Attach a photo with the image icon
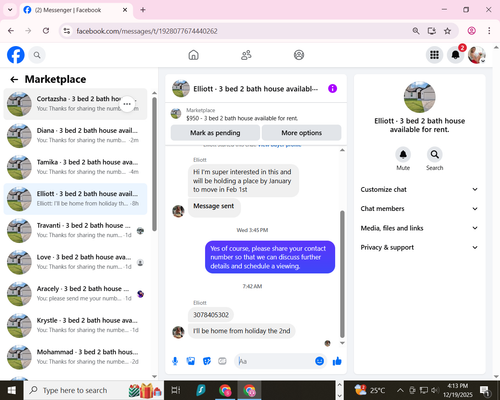Viewport: 500px width, 400px height. pos(191,361)
